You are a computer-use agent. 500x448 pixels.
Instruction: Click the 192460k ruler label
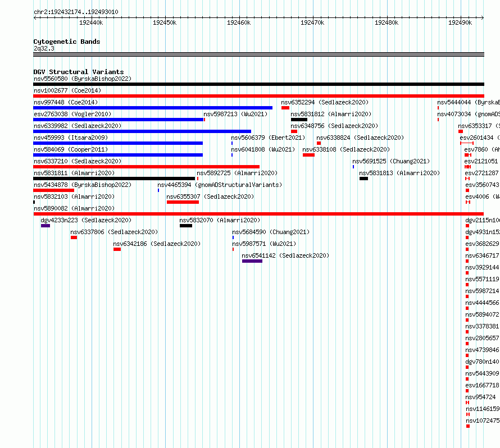click(x=239, y=22)
